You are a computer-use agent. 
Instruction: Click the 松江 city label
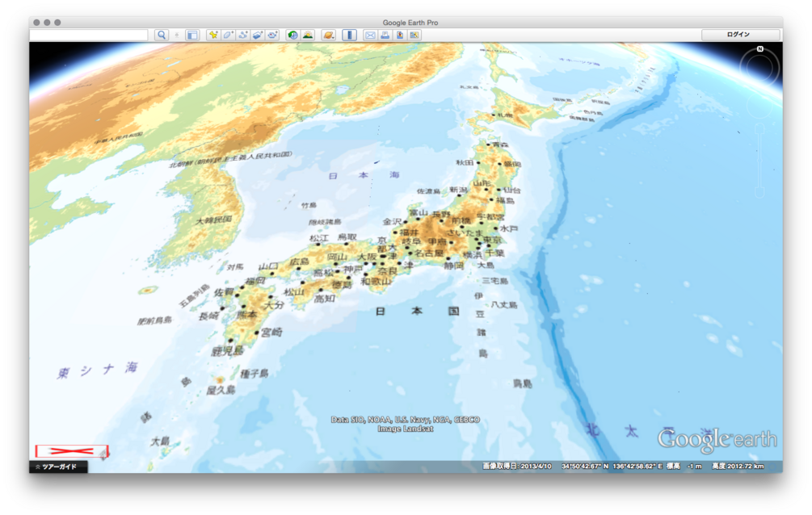pyautogui.click(x=319, y=238)
